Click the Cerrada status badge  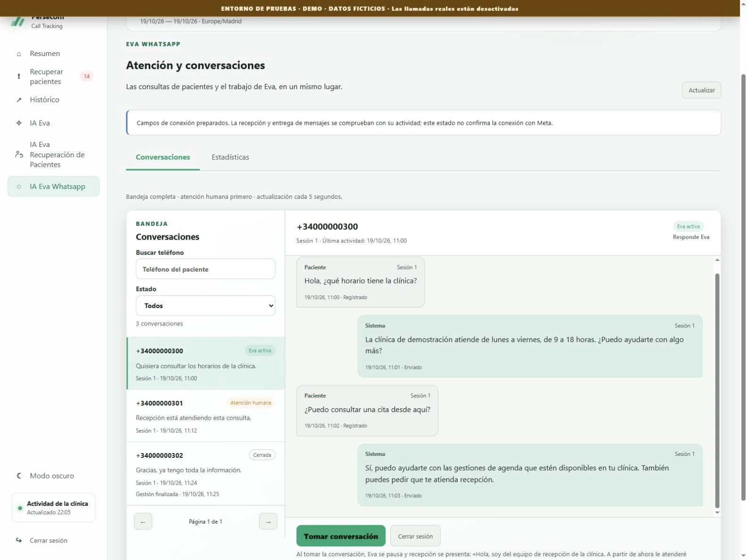(262, 455)
